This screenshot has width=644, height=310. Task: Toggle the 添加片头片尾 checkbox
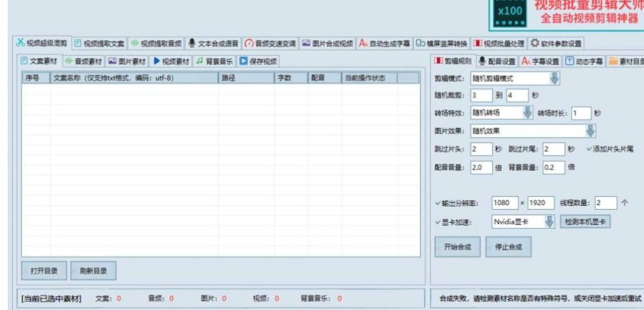click(610, 150)
